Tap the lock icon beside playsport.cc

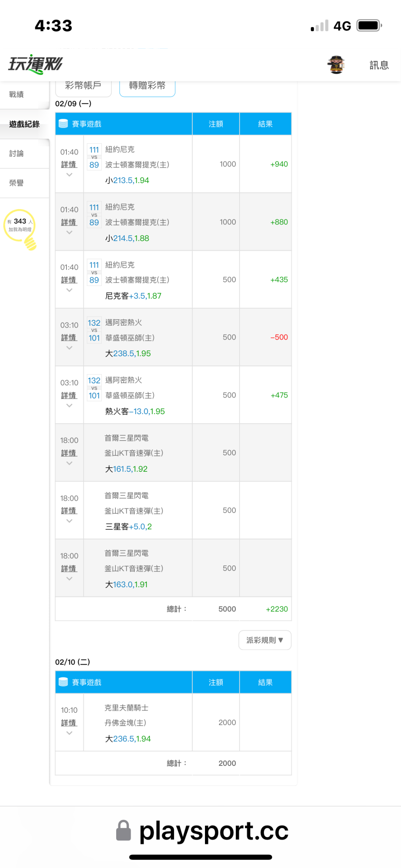pyautogui.click(x=124, y=830)
